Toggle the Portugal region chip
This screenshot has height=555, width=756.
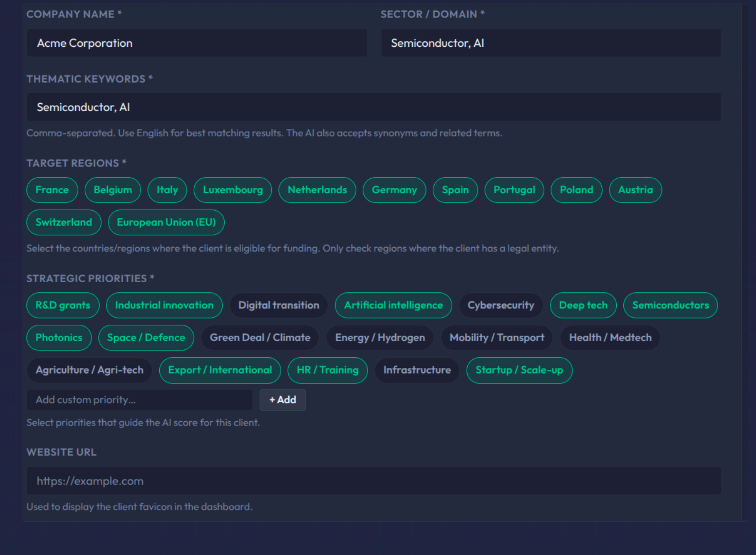tap(514, 190)
